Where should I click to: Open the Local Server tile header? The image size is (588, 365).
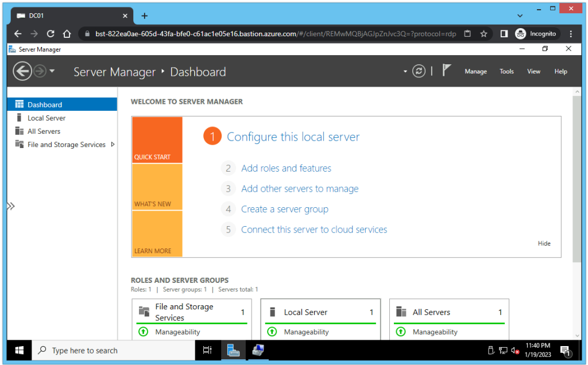(320, 312)
